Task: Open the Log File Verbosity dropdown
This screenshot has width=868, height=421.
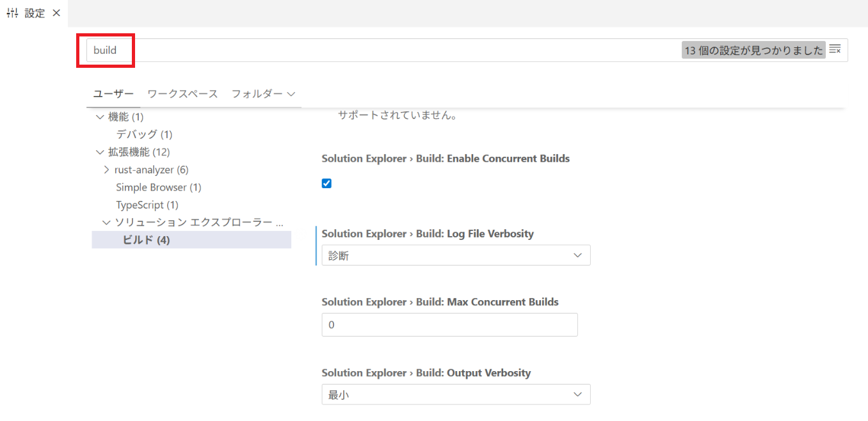Action: [x=455, y=255]
